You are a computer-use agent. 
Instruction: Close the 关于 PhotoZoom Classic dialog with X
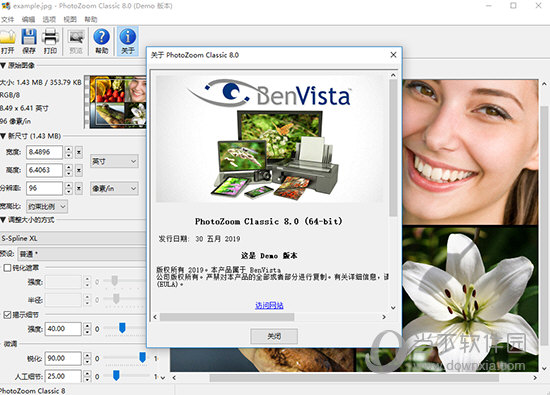[x=393, y=55]
